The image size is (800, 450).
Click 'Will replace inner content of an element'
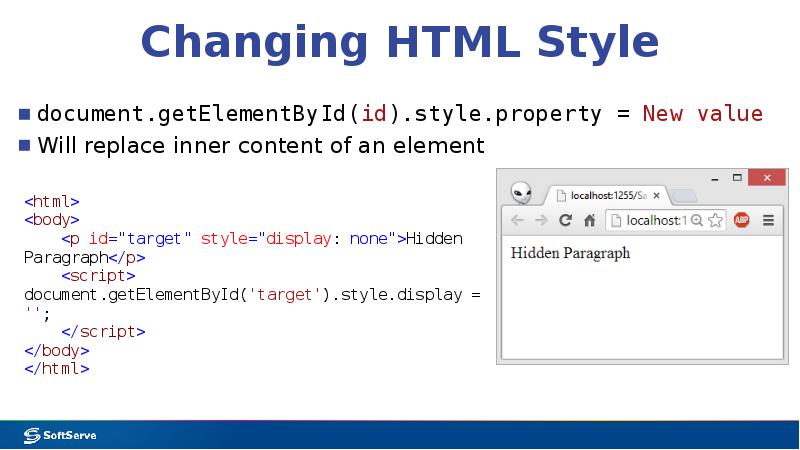click(x=261, y=145)
